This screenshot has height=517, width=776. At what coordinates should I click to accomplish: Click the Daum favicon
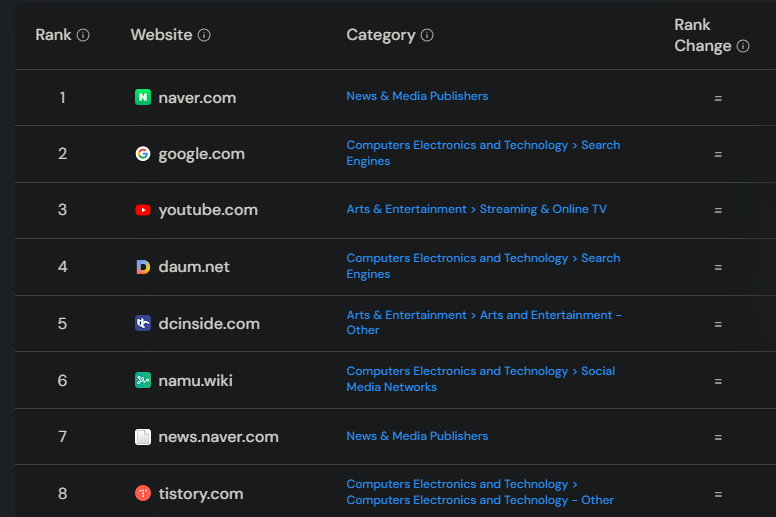(x=143, y=267)
